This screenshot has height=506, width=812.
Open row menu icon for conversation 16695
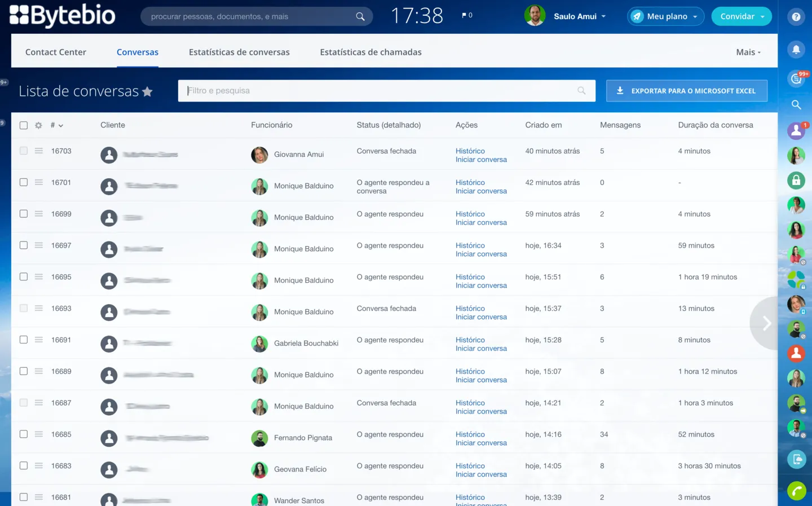click(x=38, y=277)
